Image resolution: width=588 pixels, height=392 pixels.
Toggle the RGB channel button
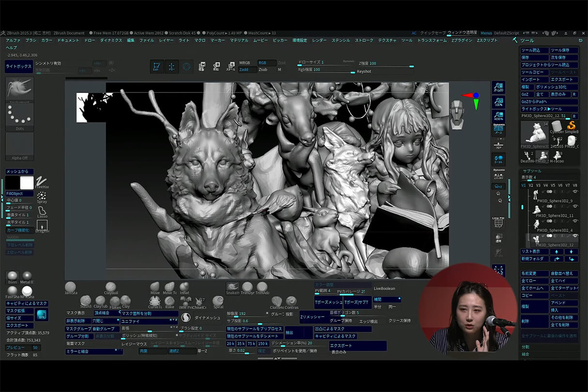tap(263, 63)
